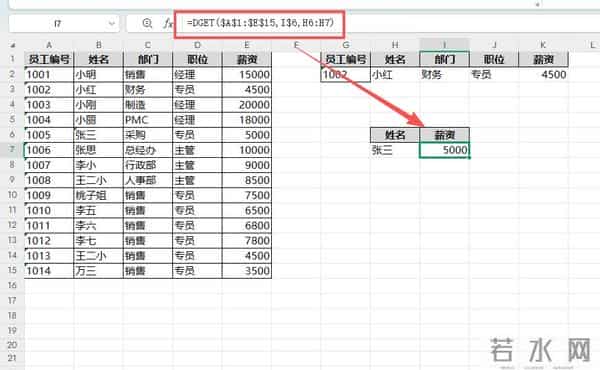Click cell 小红 in column H

[395, 75]
